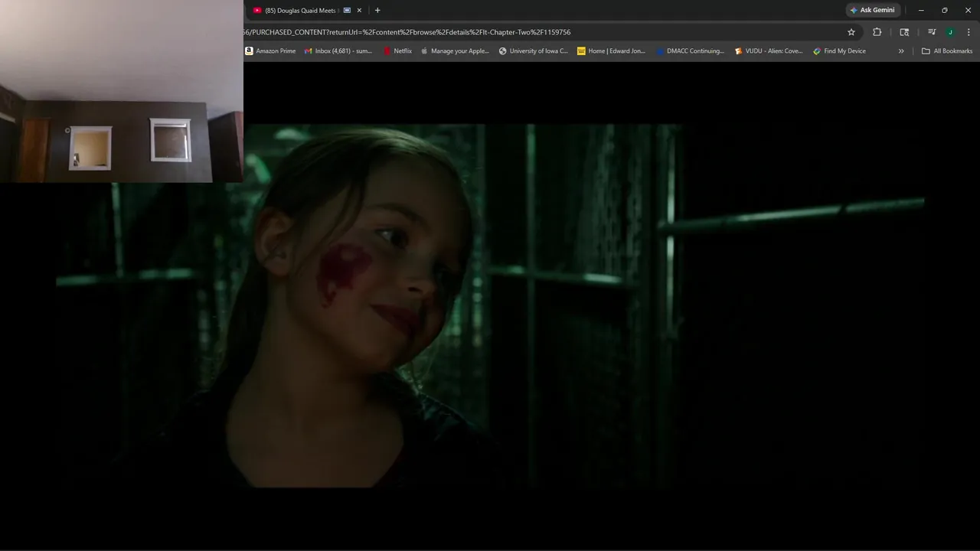Bookmark this page with the star icon
This screenshot has width=980, height=551.
(851, 32)
